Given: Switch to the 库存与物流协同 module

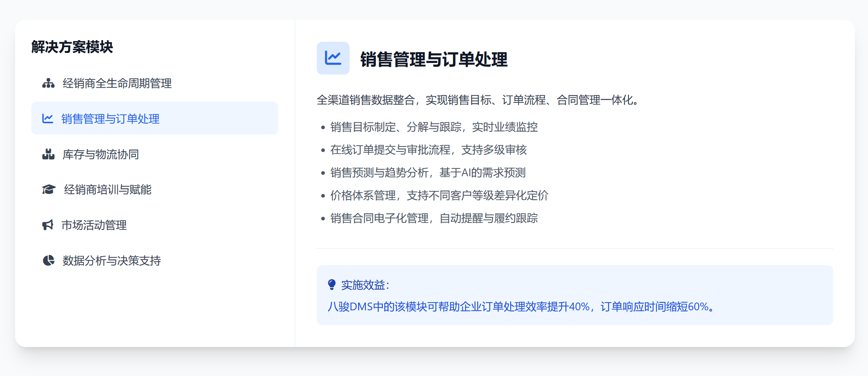Looking at the screenshot, I should tap(100, 154).
